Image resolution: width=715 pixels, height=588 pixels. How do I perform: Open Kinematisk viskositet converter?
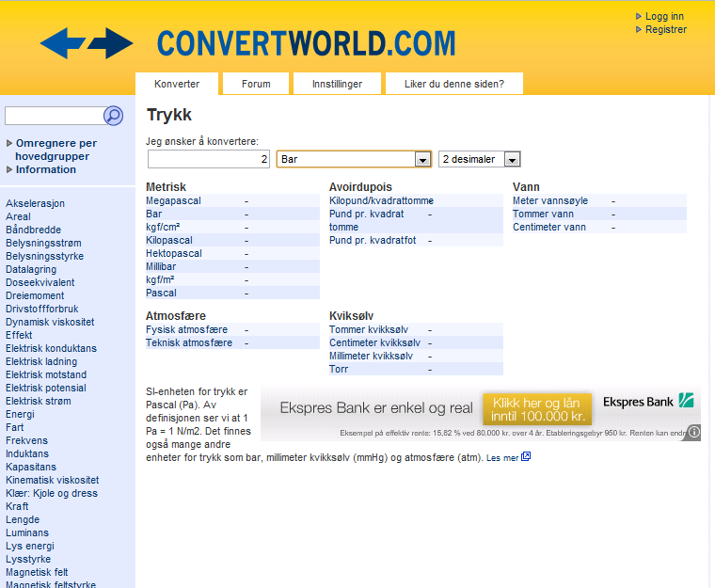tap(53, 481)
